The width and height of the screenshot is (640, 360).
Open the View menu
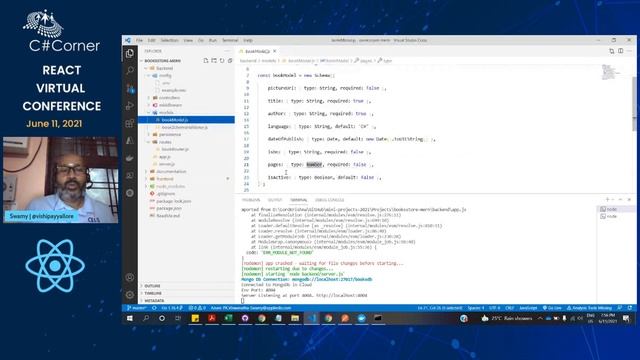(188, 40)
